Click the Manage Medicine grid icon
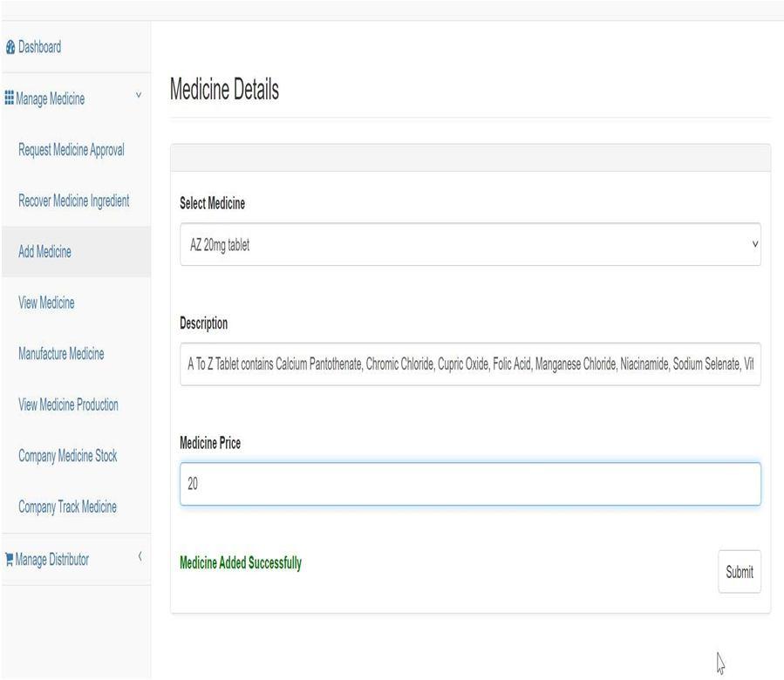The image size is (784, 680). click(x=9, y=98)
